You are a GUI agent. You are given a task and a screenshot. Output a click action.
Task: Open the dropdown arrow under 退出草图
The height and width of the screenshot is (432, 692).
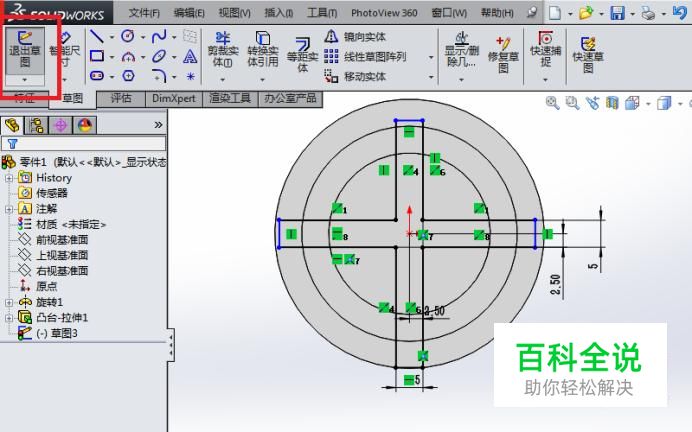tap(25, 80)
